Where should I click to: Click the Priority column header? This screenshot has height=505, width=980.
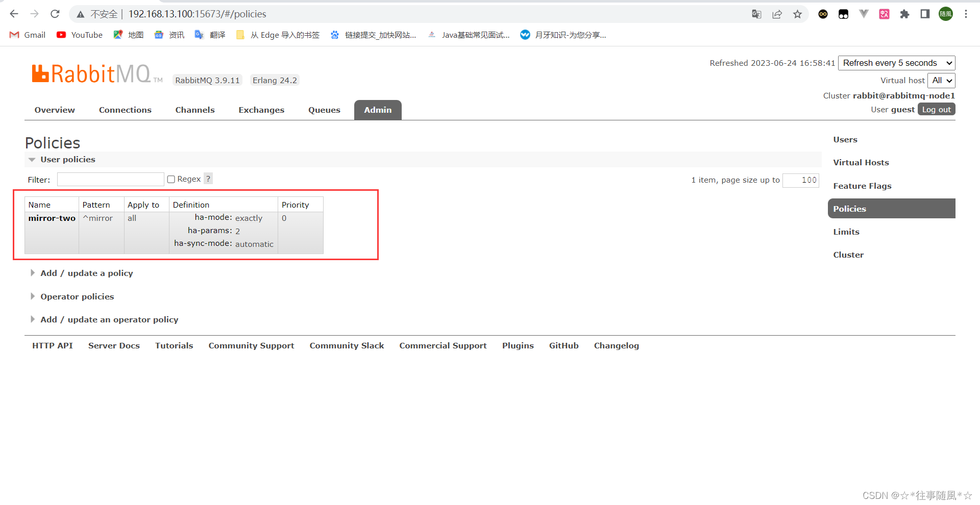300,204
